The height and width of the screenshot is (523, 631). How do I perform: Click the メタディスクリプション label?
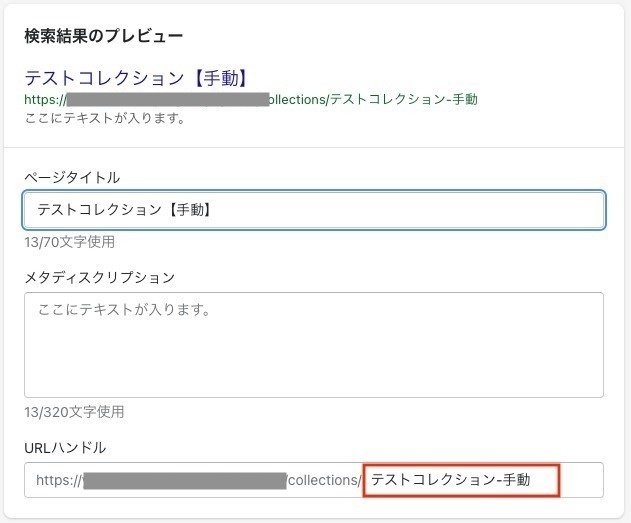(100, 277)
